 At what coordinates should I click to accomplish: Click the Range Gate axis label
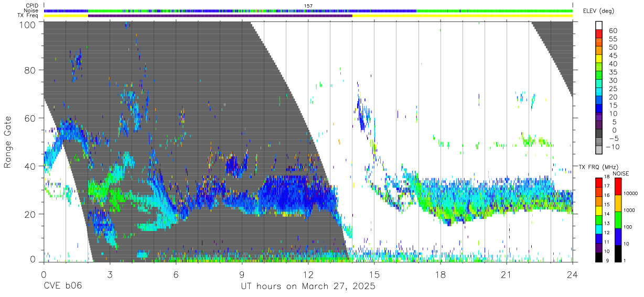8,142
